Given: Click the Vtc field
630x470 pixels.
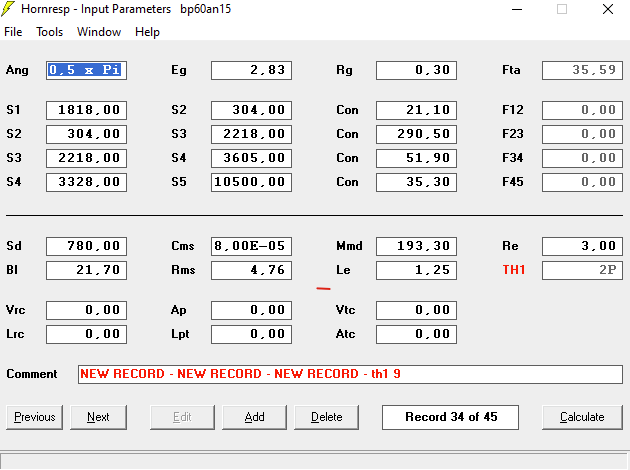Looking at the screenshot, I should pos(416,310).
